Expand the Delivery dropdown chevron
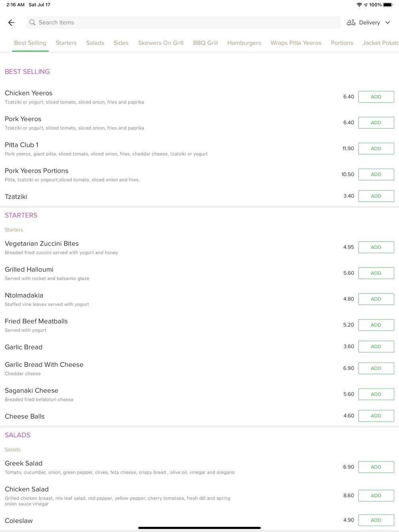399x532 pixels. coord(387,23)
